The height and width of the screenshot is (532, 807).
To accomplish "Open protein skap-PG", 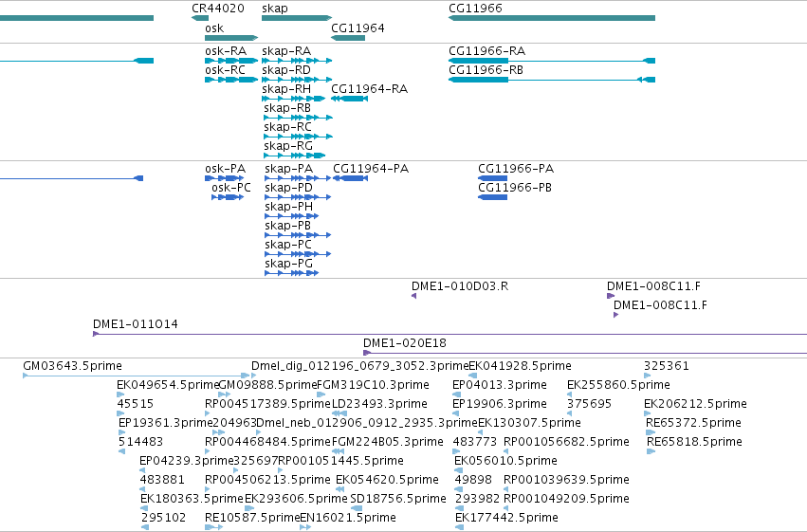I will 288,264.
